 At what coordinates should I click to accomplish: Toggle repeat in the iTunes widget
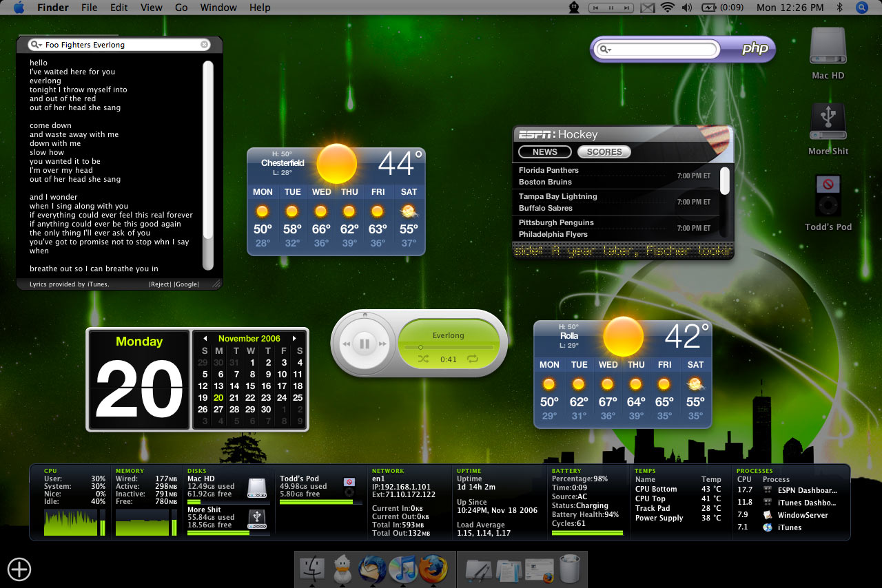473,359
